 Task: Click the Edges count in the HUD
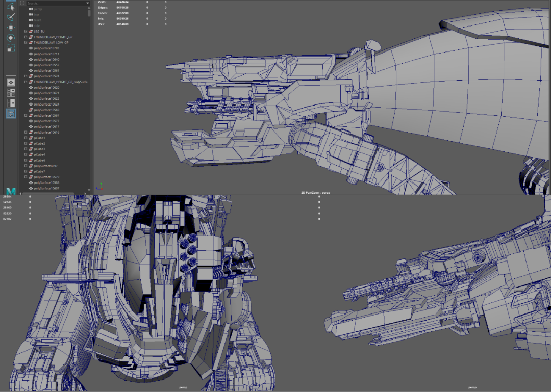tap(122, 7)
